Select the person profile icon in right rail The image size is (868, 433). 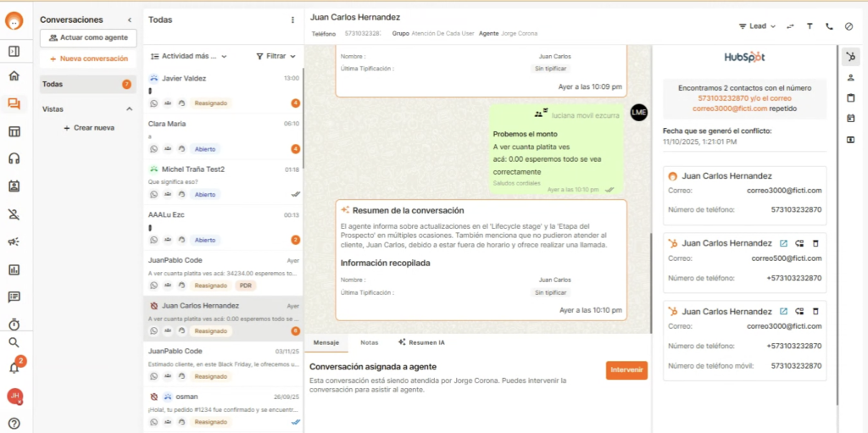[851, 77]
